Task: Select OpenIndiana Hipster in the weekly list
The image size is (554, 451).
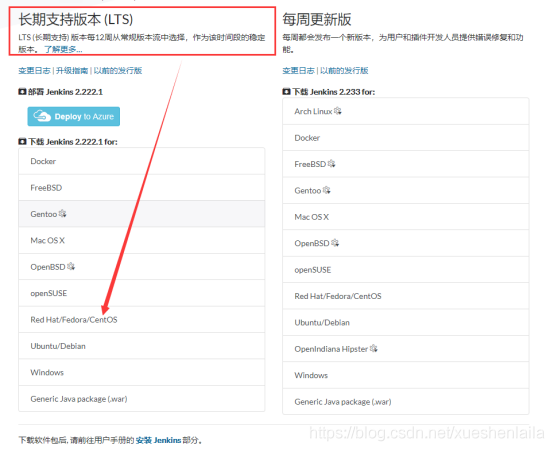Action: [406, 349]
